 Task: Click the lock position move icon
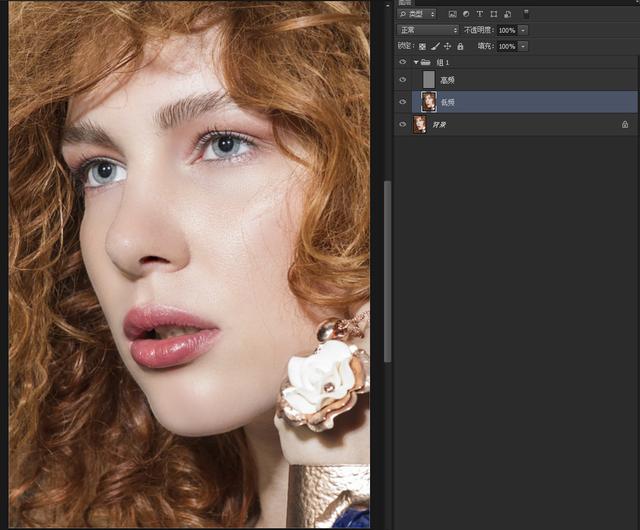click(x=447, y=46)
